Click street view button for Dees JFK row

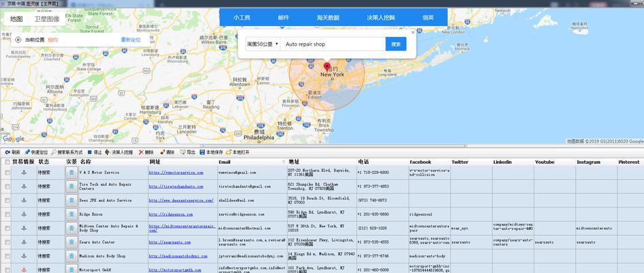[x=72, y=201]
